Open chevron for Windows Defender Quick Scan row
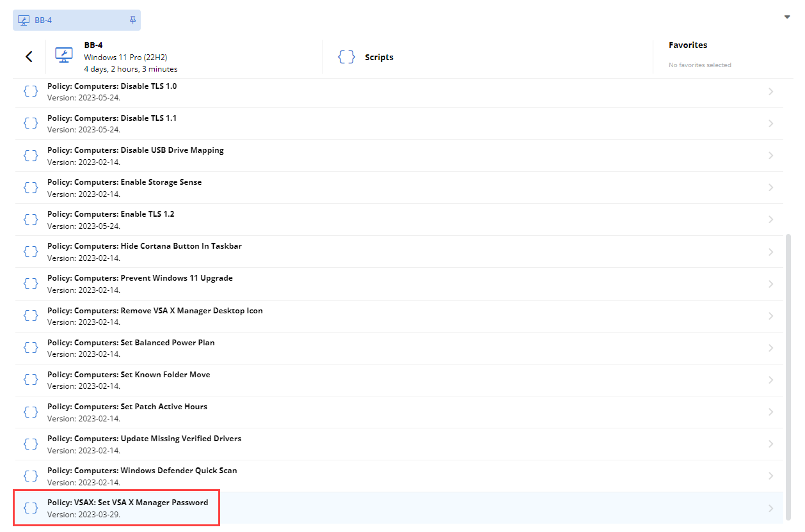805x532 pixels. [x=770, y=476]
